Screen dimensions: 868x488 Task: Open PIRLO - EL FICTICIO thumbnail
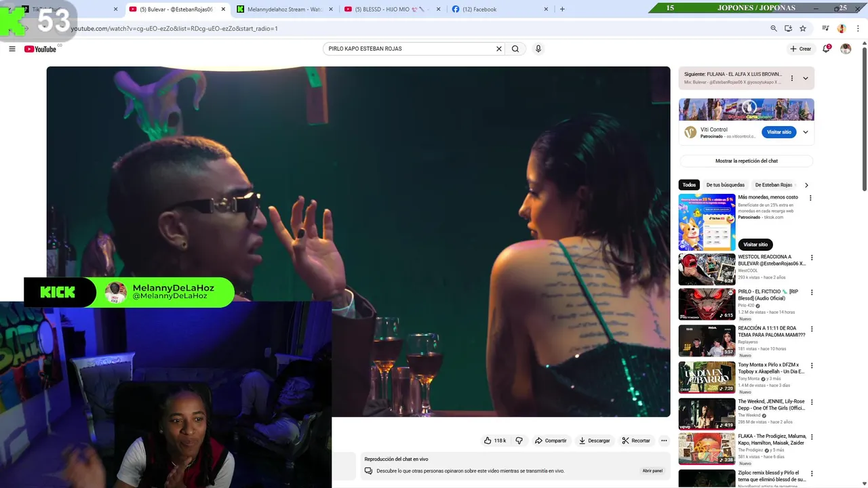707,304
